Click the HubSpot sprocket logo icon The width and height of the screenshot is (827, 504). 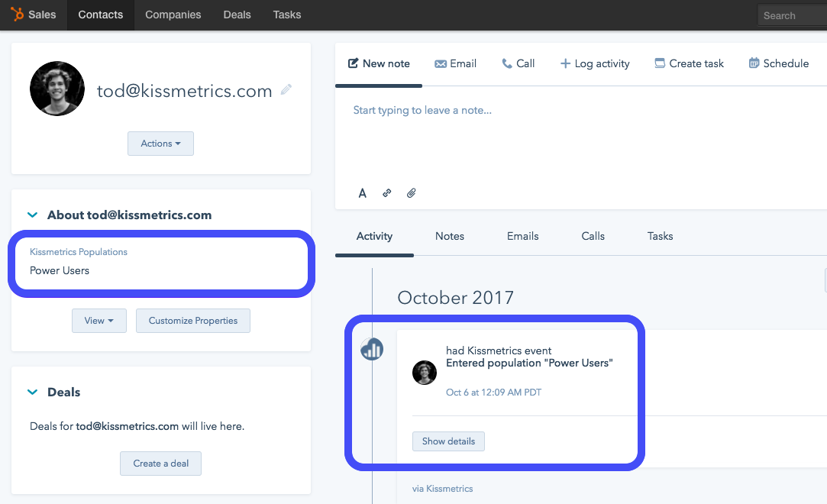(18, 15)
